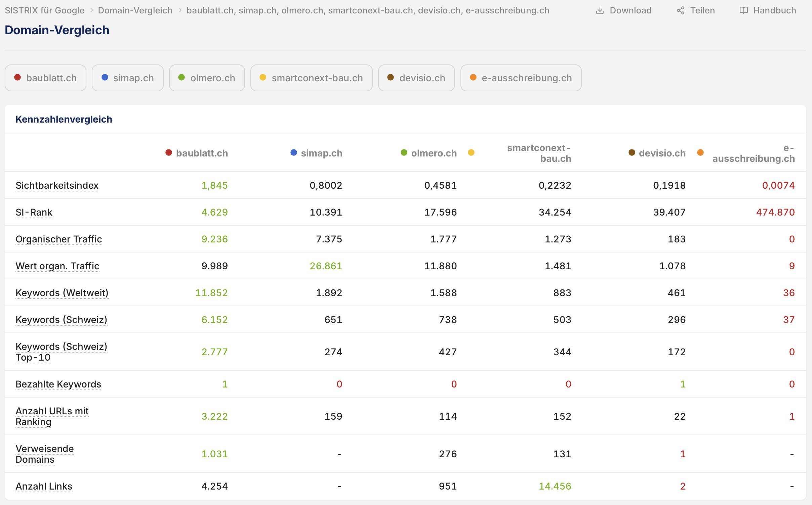This screenshot has height=505, width=812.
Task: Click the simap.ch table column header
Action: [322, 153]
